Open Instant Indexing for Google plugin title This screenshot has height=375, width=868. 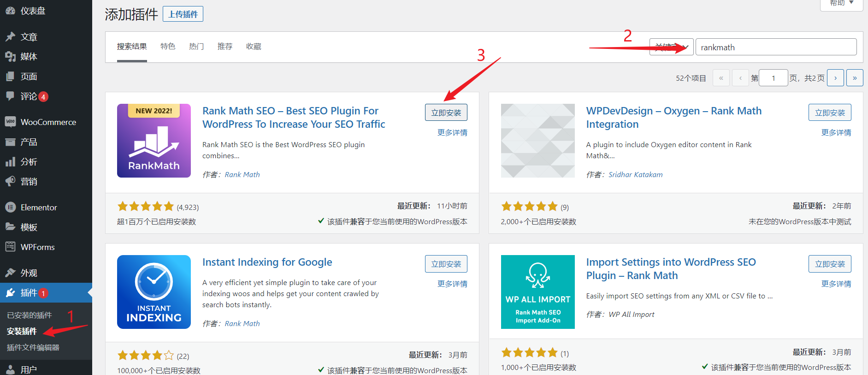click(x=267, y=262)
